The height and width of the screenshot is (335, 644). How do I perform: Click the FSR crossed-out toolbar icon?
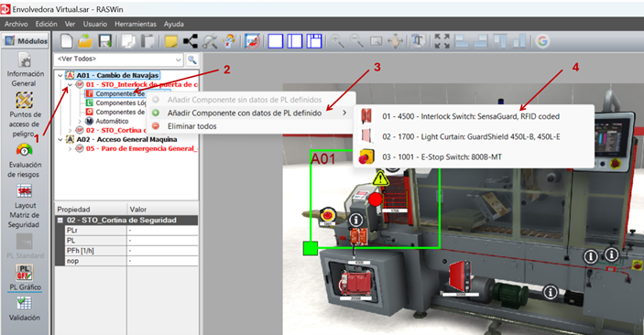pos(252,41)
